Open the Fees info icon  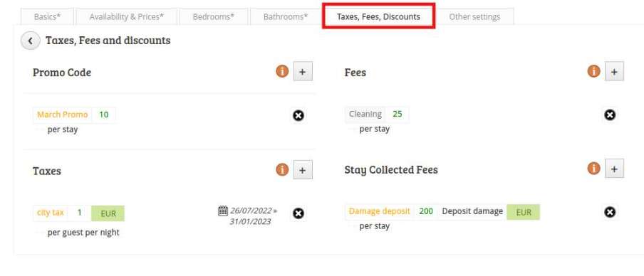(x=593, y=71)
